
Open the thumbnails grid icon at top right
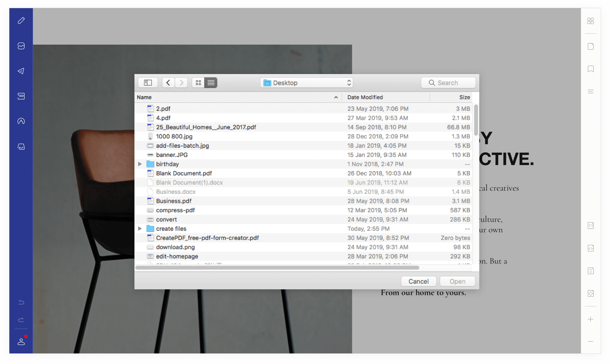(590, 21)
